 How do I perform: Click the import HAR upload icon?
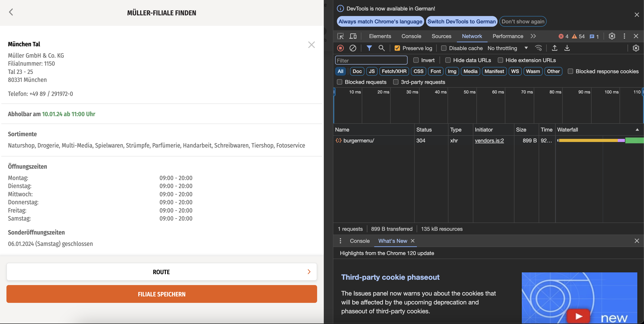click(554, 48)
